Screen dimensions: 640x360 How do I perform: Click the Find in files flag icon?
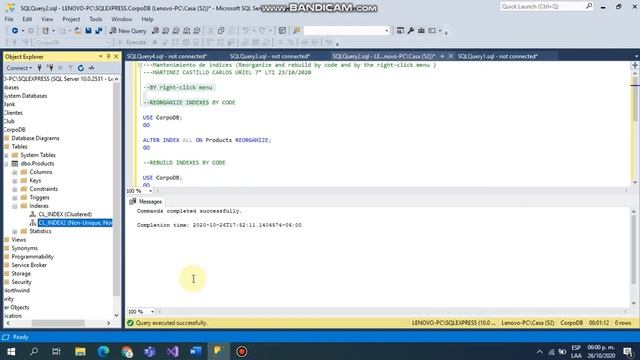pyautogui.click(x=297, y=31)
